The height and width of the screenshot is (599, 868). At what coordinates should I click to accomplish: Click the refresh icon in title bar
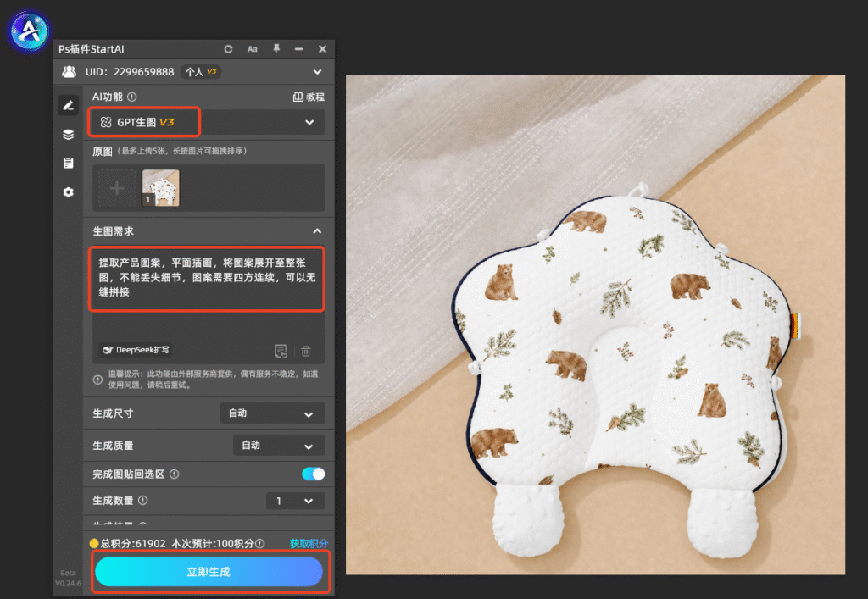[x=228, y=49]
